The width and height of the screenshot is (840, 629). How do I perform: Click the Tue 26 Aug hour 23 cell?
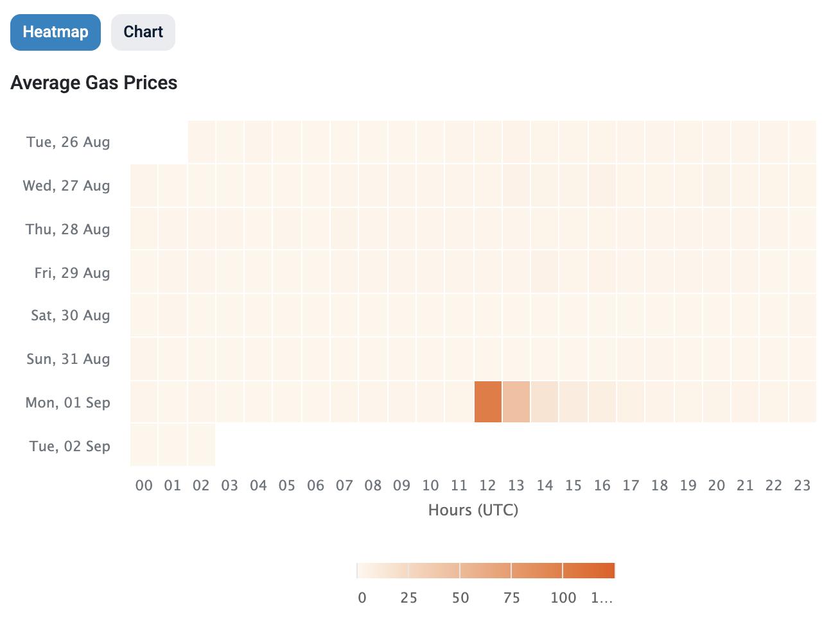[x=803, y=142]
